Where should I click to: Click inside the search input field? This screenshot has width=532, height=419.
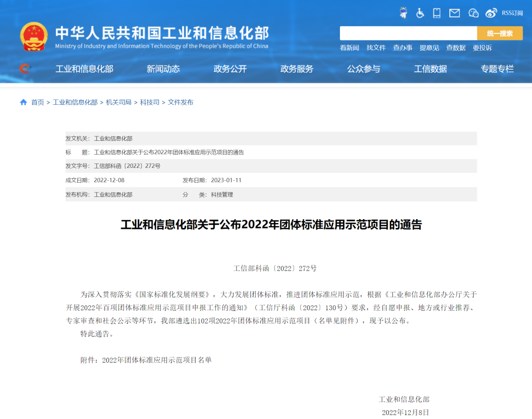point(409,33)
